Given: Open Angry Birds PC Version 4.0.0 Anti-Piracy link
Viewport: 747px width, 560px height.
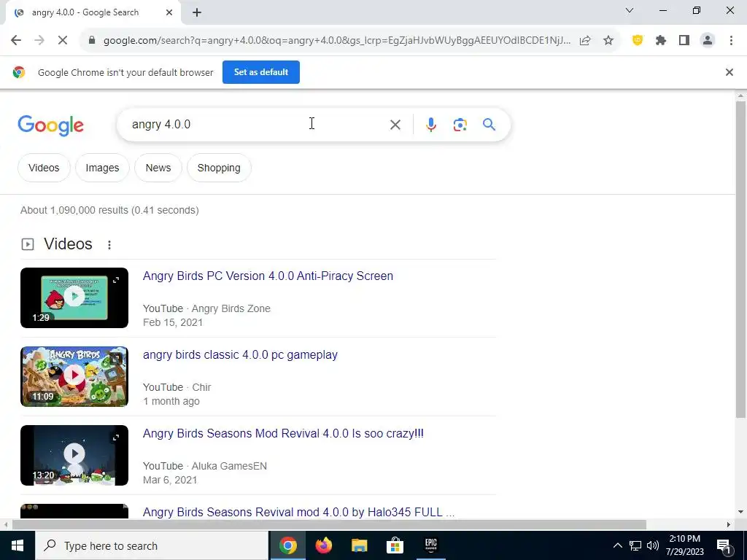Looking at the screenshot, I should pyautogui.click(x=268, y=276).
